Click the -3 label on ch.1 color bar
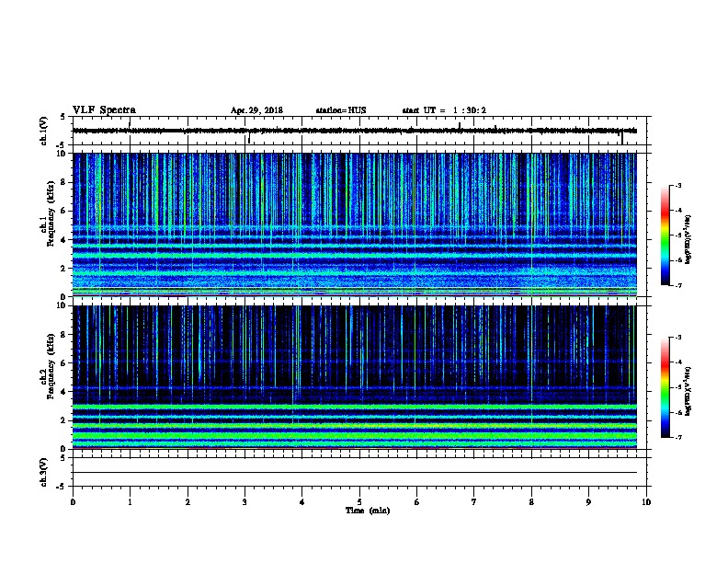The width and height of the screenshot is (728, 563). 677,185
